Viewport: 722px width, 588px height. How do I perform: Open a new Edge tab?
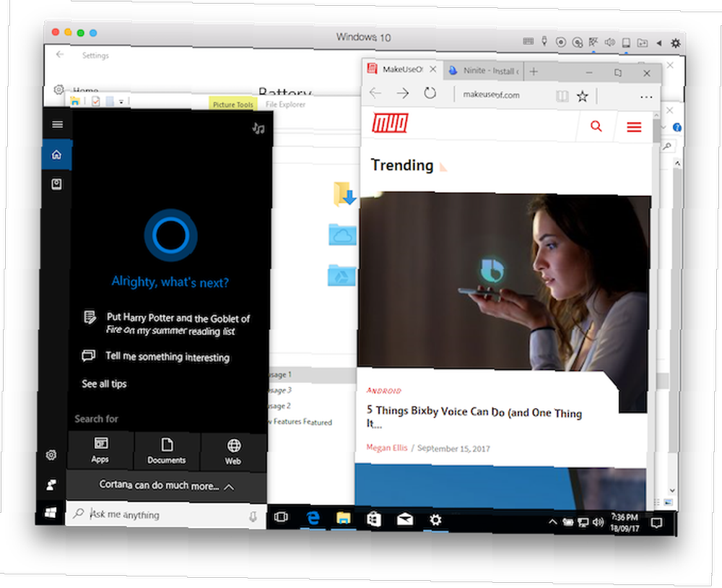534,72
